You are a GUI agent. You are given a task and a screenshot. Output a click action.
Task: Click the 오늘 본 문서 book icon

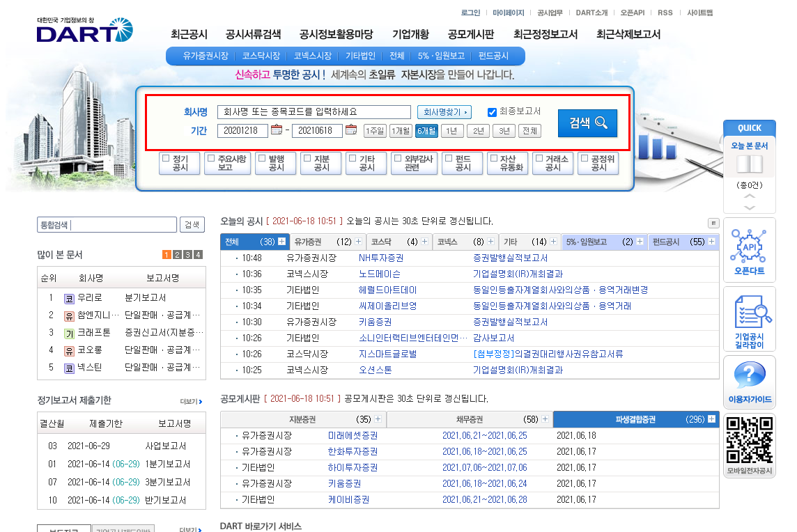749,164
